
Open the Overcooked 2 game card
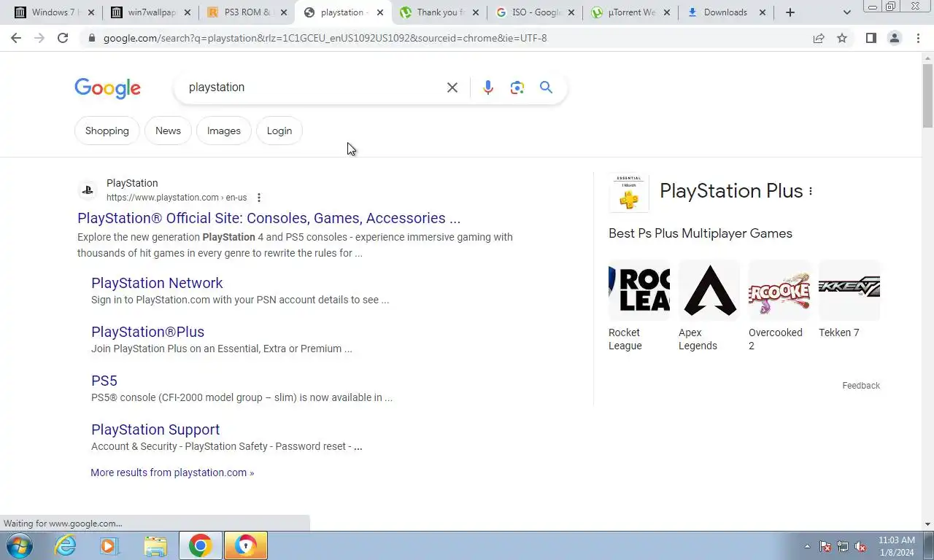point(779,306)
